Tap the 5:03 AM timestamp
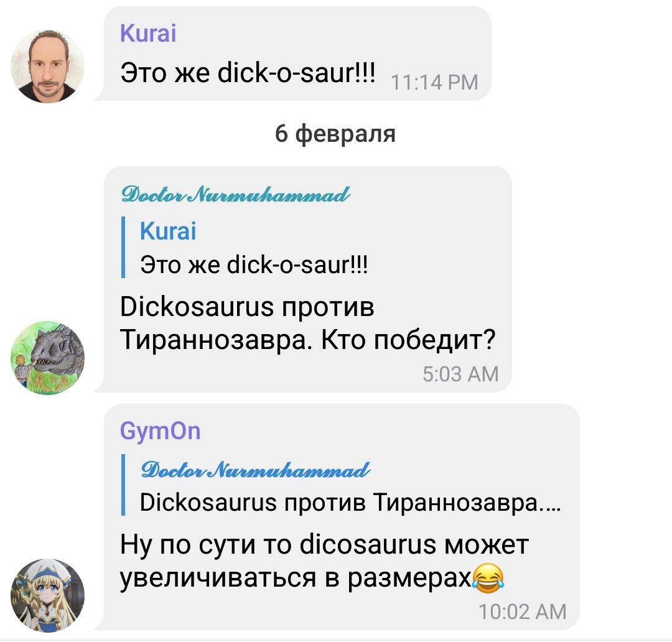Viewport: 672px width, 642px height. tap(460, 374)
